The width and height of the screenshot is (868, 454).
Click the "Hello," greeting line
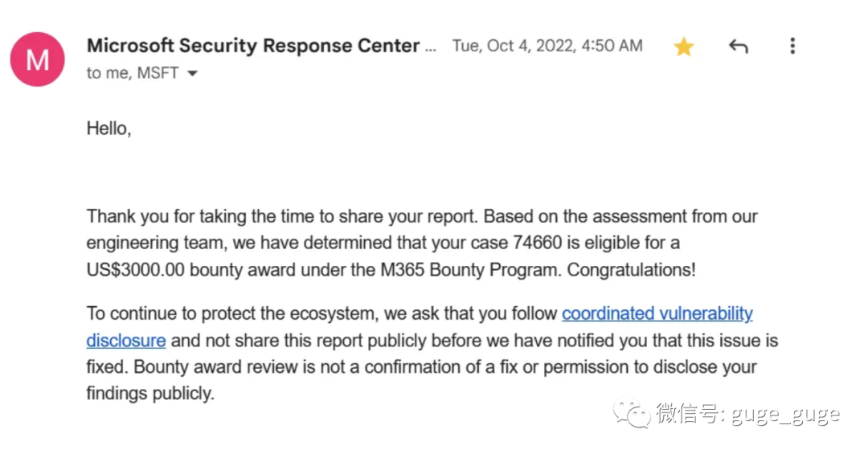(109, 129)
